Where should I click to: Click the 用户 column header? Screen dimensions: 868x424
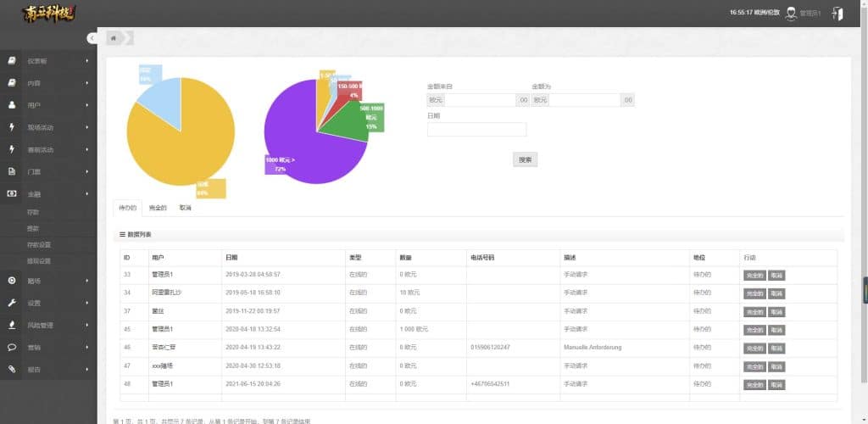(158, 258)
